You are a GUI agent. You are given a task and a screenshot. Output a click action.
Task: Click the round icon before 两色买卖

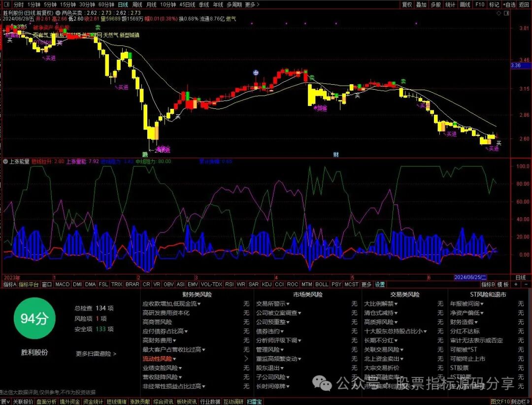click(x=58, y=13)
